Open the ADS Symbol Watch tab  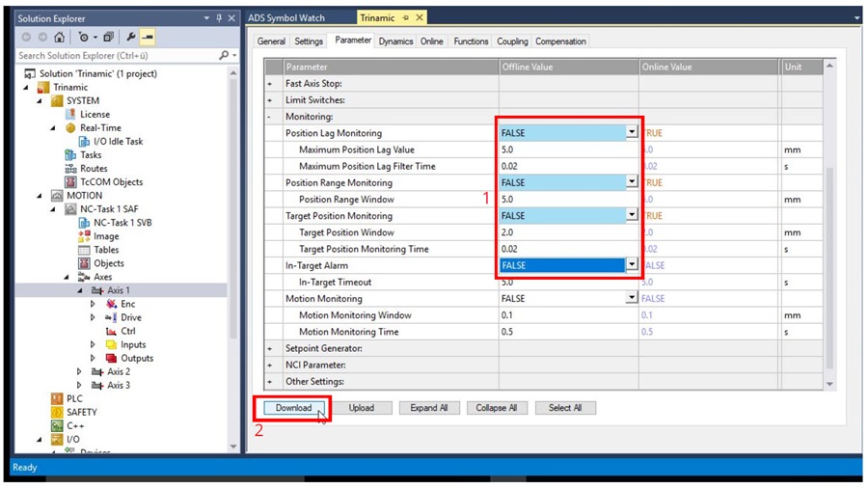tap(286, 17)
